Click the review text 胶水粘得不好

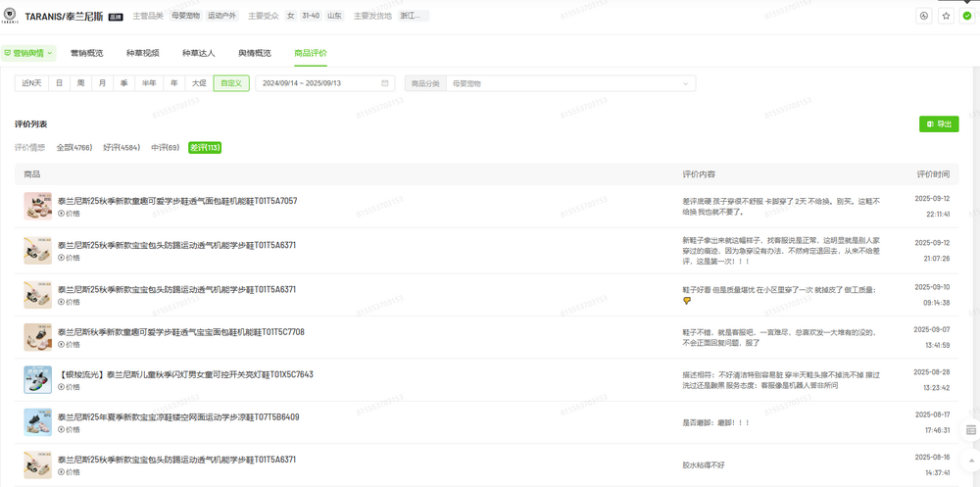pyautogui.click(x=704, y=465)
